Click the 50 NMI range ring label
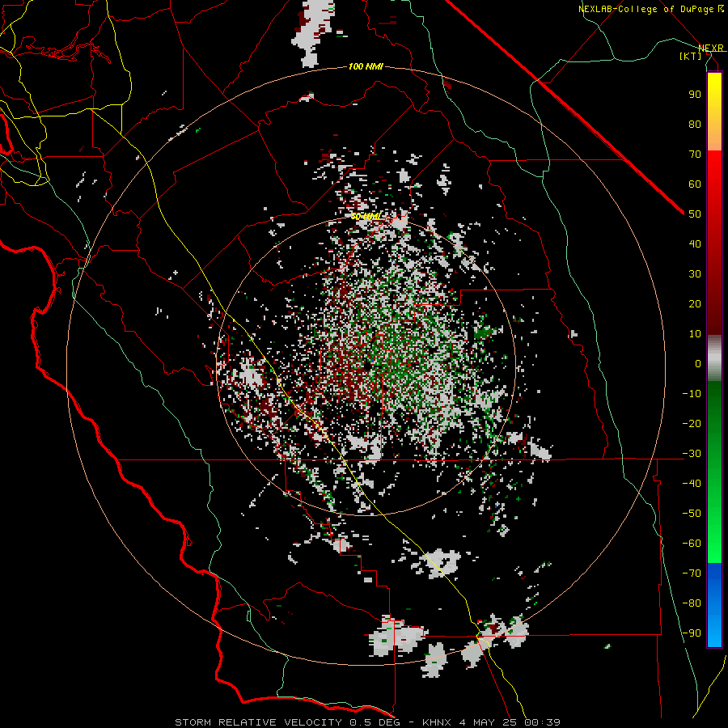Image resolution: width=728 pixels, height=728 pixels. (366, 216)
